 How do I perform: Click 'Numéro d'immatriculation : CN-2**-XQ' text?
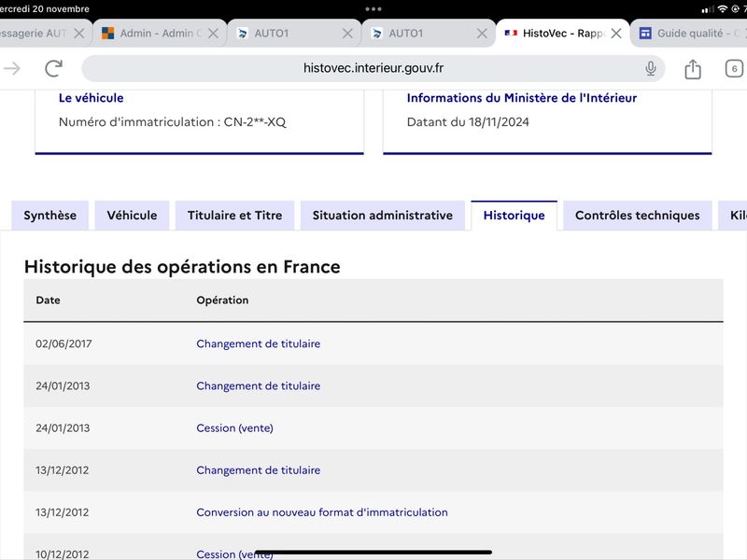pyautogui.click(x=173, y=122)
